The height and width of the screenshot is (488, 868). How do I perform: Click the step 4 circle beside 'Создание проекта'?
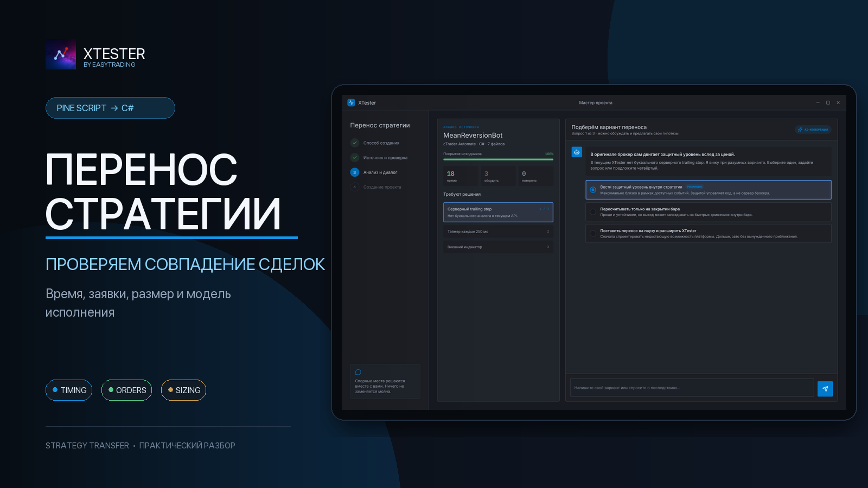(x=355, y=187)
